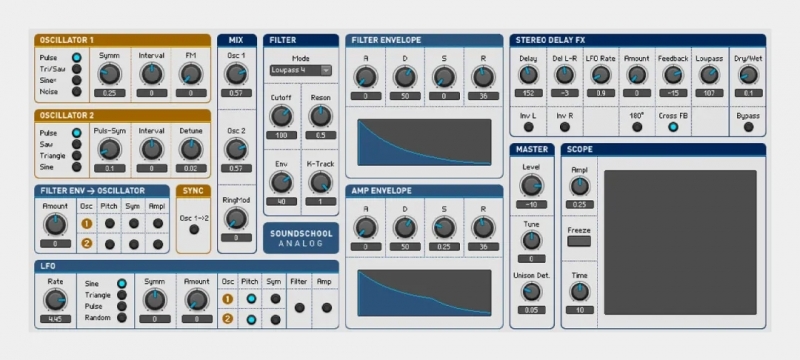The image size is (800, 360).
Task: Click the Scope Time knob
Action: [x=579, y=292]
